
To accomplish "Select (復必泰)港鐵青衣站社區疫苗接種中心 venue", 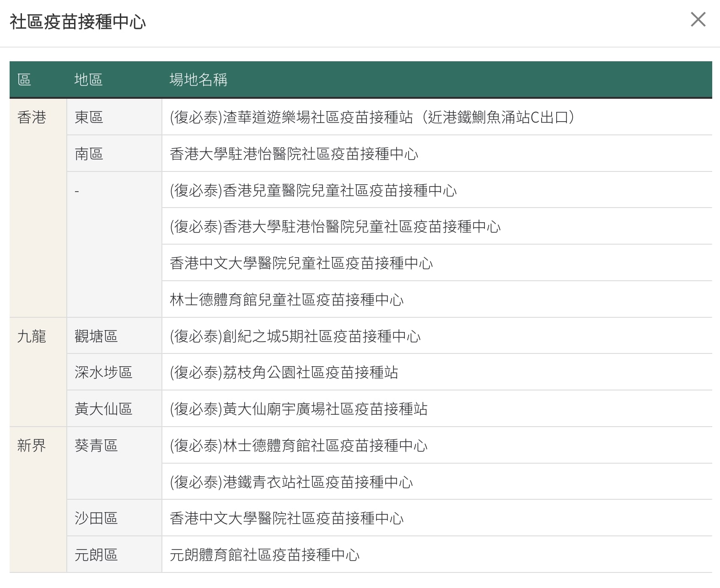I will click(437, 482).
